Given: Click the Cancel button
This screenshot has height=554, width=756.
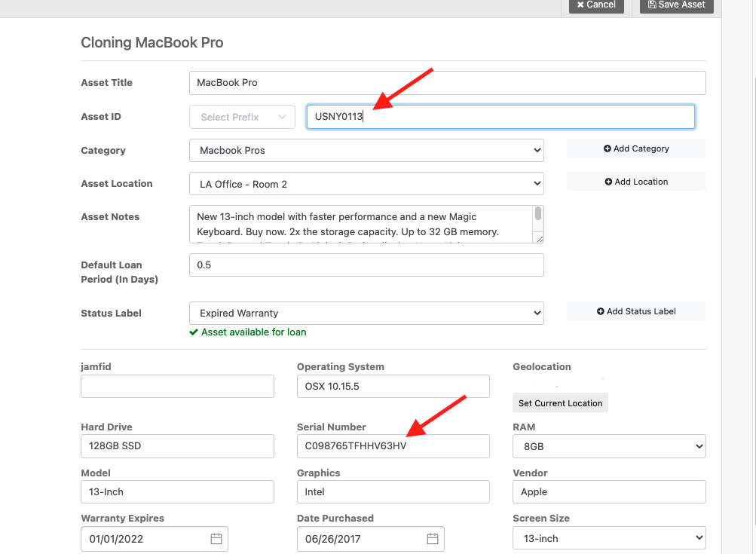Looking at the screenshot, I should coord(595,5).
